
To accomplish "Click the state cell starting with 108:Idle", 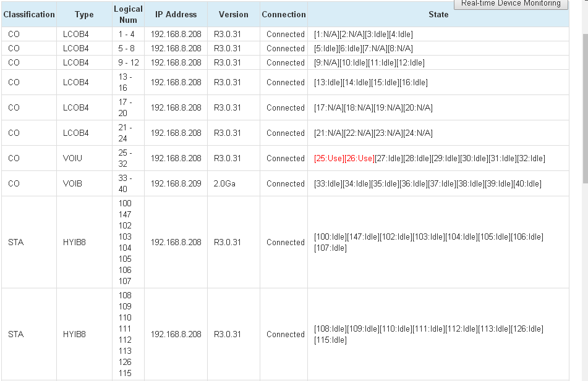I will point(428,335).
